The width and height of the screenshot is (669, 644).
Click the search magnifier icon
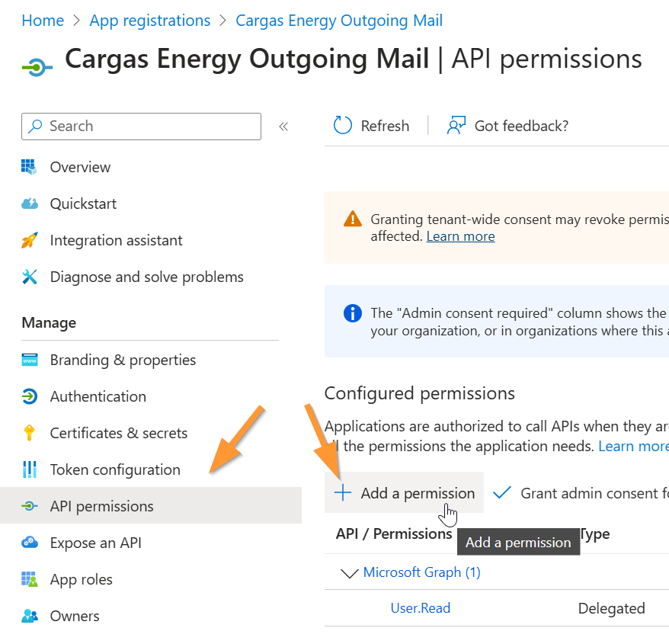(x=35, y=127)
